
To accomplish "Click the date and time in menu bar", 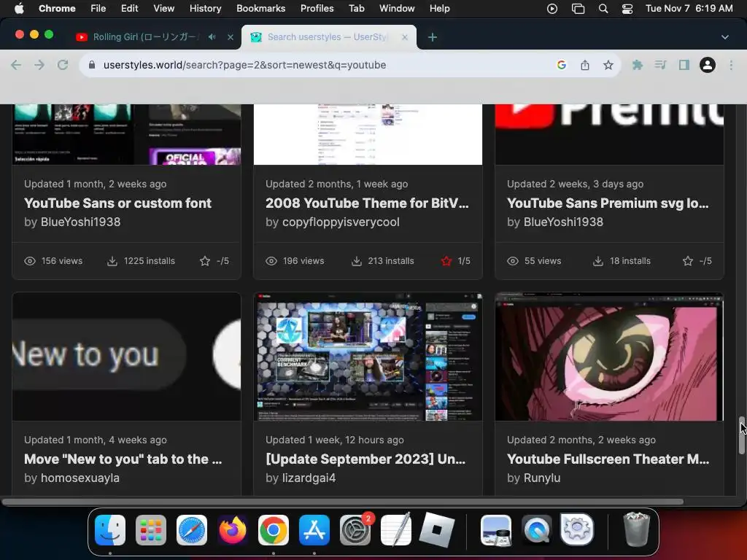I will coord(689,9).
